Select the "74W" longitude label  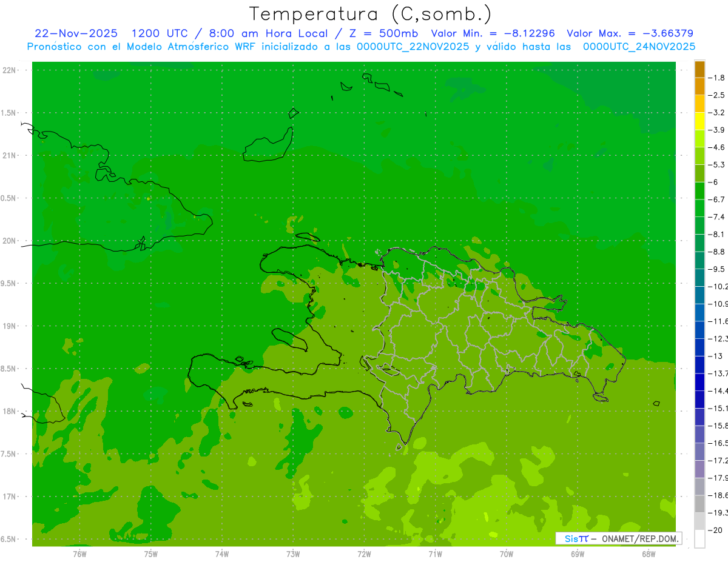pos(221,554)
